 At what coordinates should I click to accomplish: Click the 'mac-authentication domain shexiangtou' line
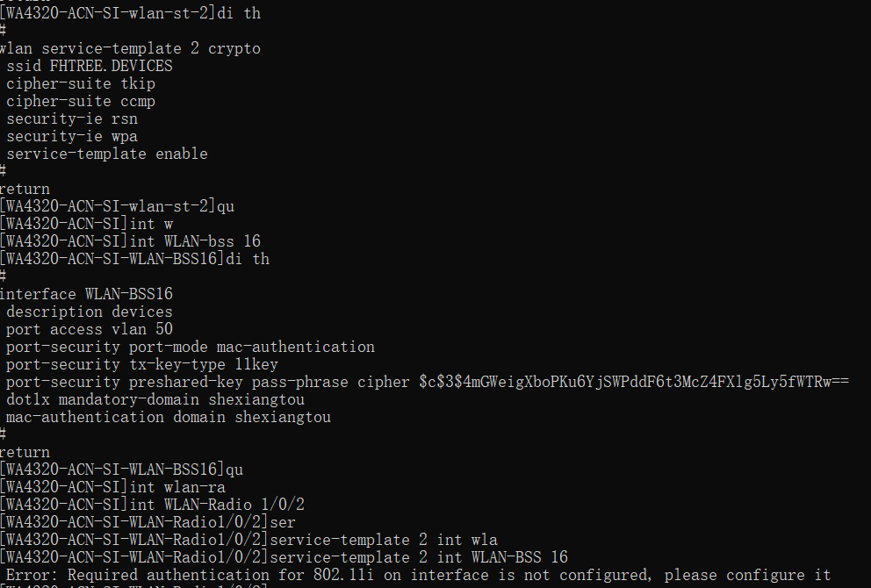pos(169,417)
